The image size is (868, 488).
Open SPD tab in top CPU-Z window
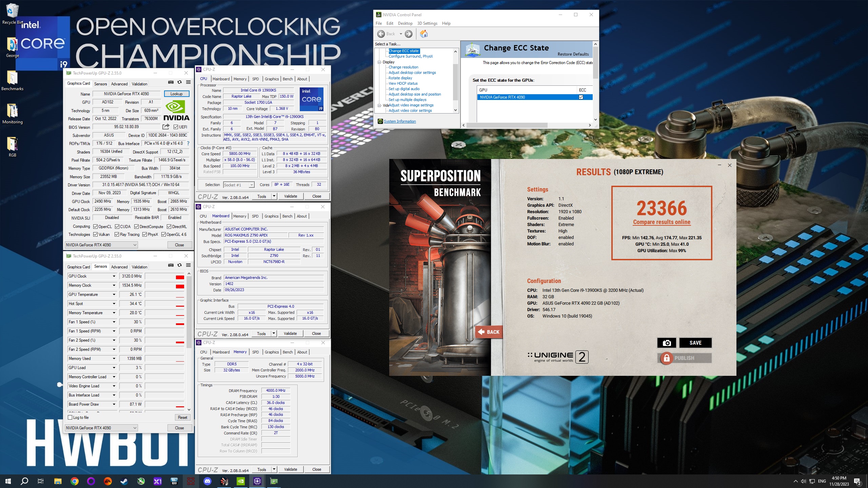[256, 79]
